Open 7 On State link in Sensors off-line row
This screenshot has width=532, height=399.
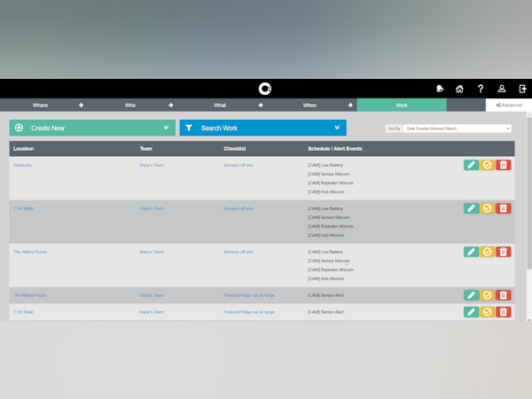[x=23, y=208]
